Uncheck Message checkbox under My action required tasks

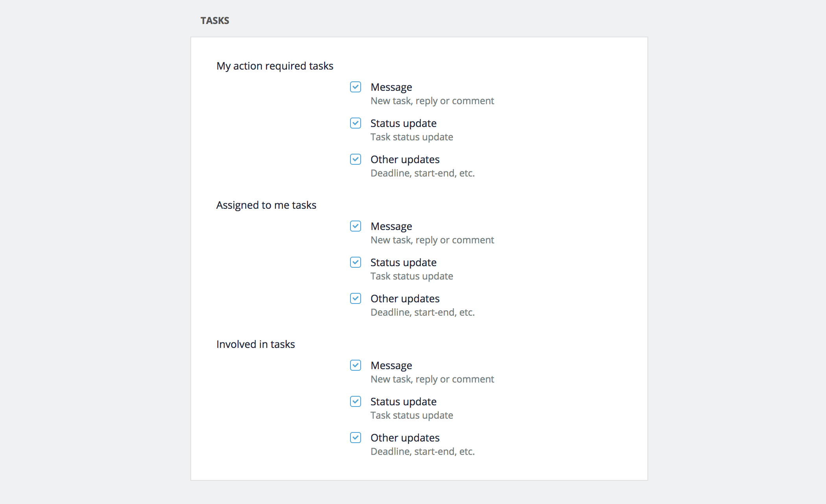point(356,87)
